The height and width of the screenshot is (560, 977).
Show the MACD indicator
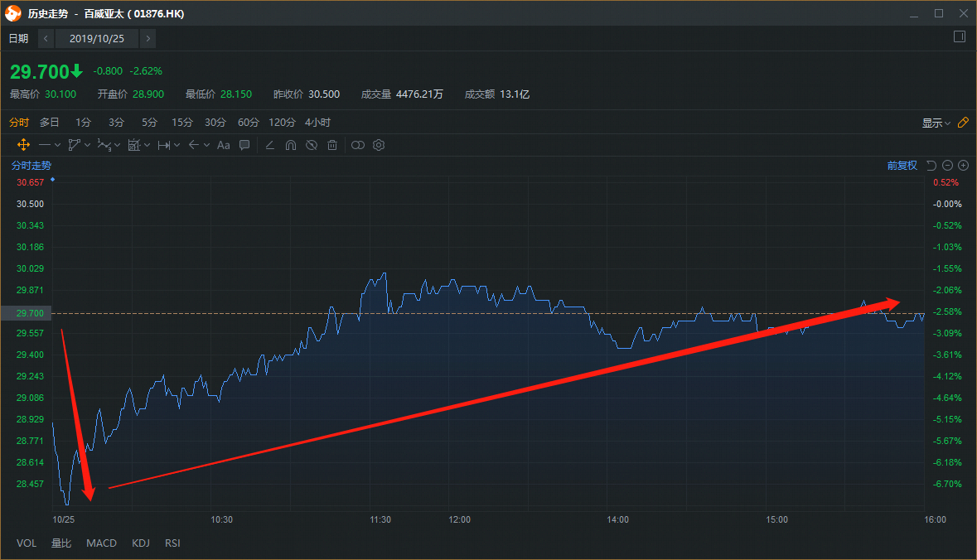(x=102, y=543)
